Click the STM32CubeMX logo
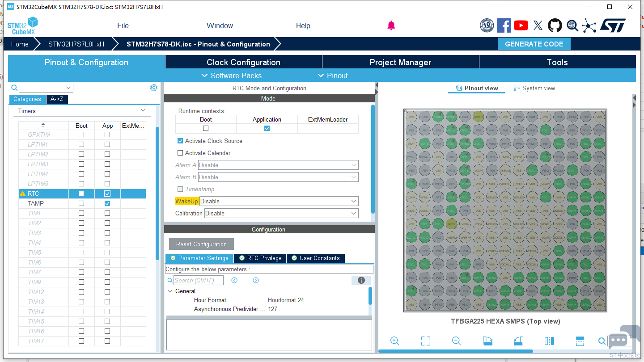Screen dimensions: 644x362 pos(23,26)
